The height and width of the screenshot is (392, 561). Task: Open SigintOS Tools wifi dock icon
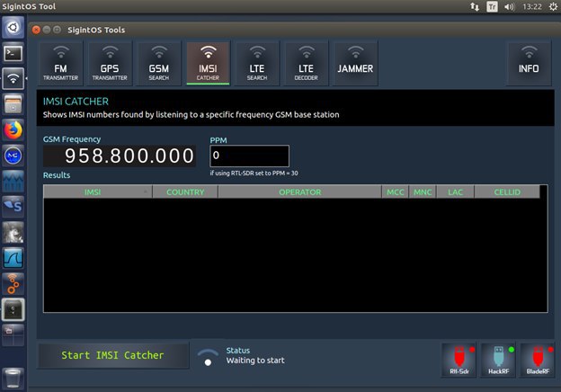(x=13, y=78)
